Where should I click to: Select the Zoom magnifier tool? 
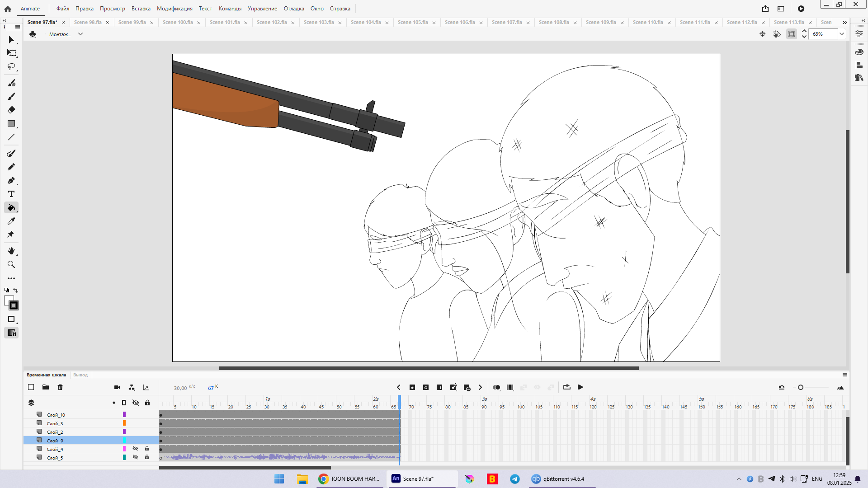click(12, 264)
